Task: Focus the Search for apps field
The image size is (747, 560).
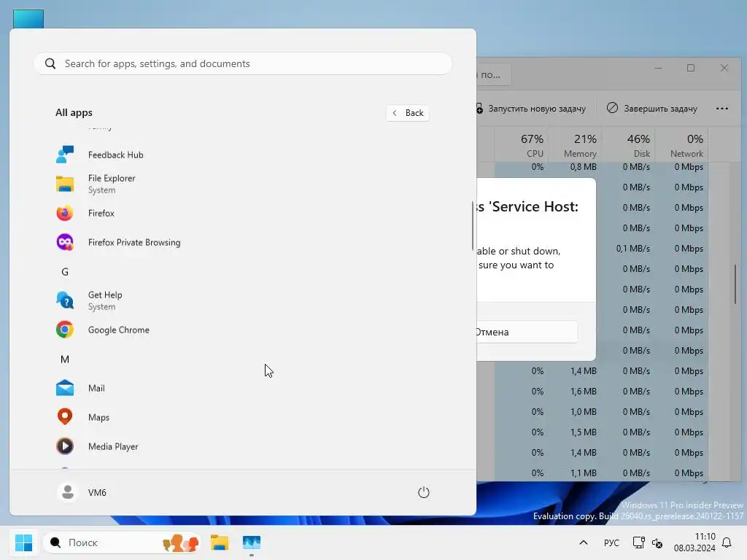Action: click(243, 64)
